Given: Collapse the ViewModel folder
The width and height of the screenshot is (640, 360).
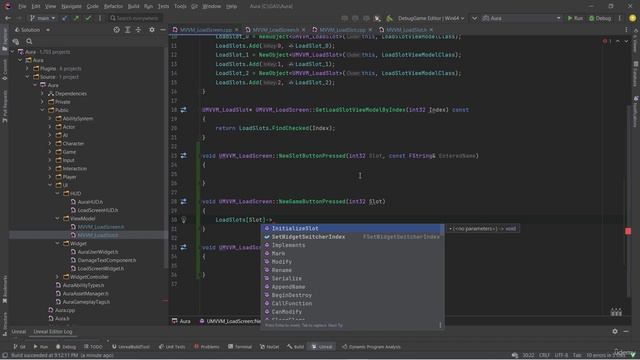Looking at the screenshot, I should coord(58,218).
